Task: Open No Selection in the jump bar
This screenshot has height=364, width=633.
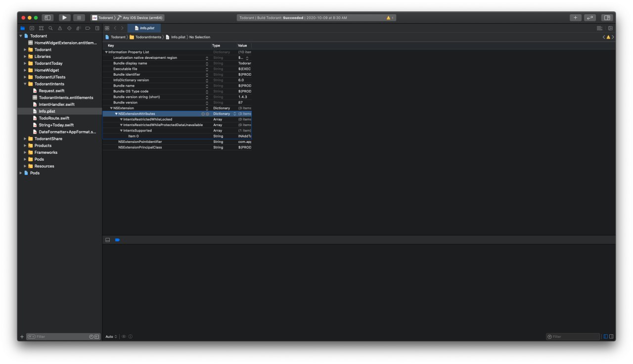Action: (200, 37)
